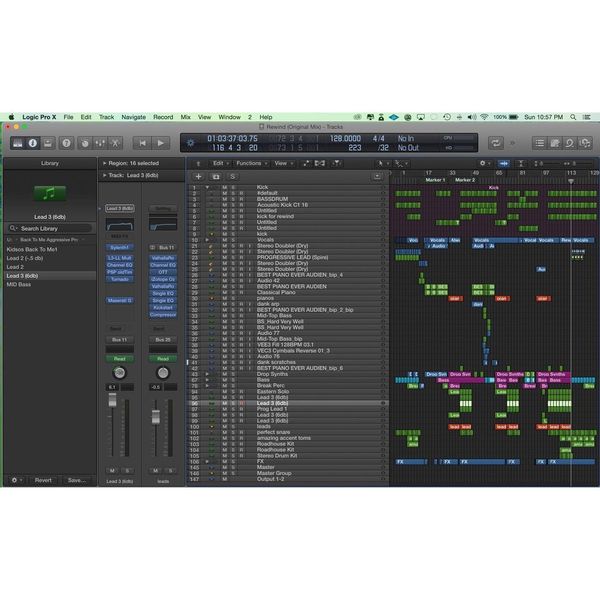The image size is (600, 600).
Task: Click the Play transport button
Action: 161,143
